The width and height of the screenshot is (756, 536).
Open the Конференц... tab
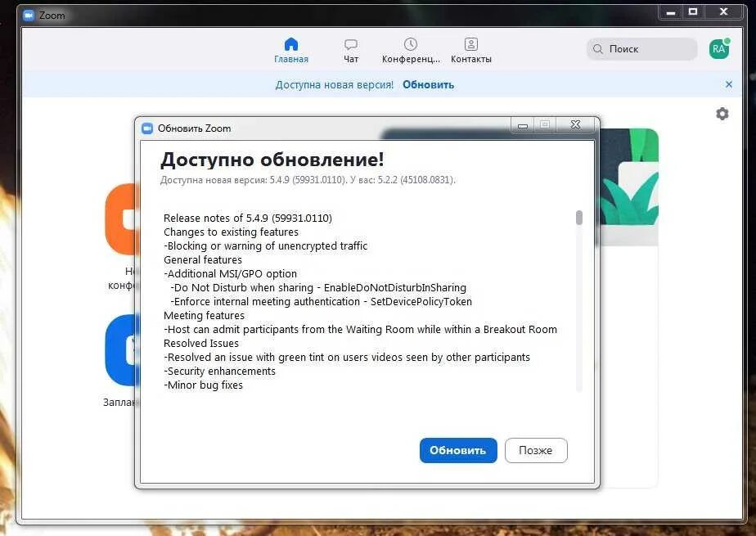411,51
